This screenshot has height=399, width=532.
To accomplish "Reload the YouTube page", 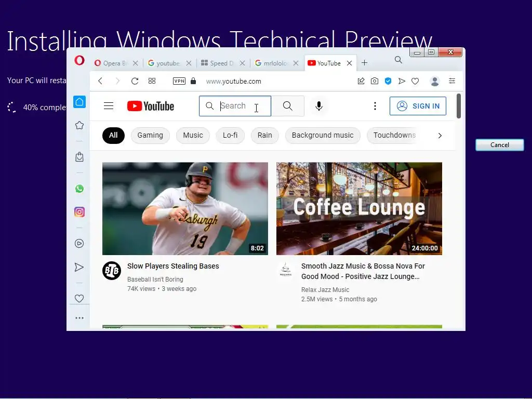I will coord(135,81).
